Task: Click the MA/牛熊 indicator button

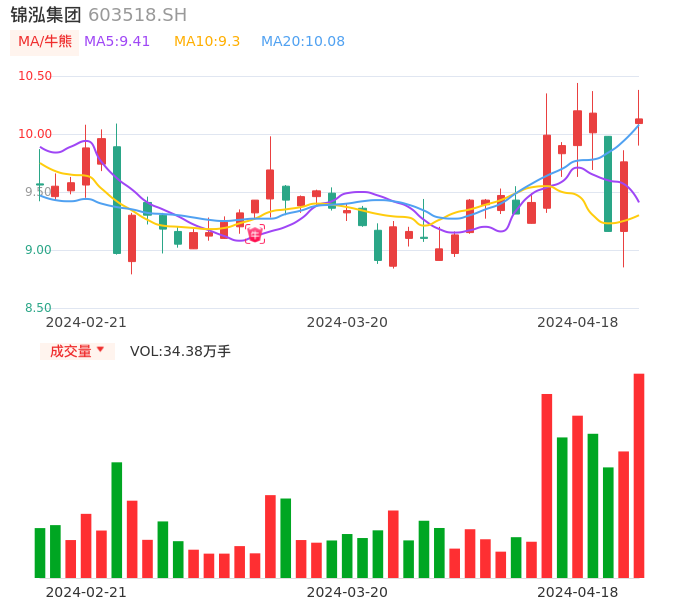Action: point(45,42)
